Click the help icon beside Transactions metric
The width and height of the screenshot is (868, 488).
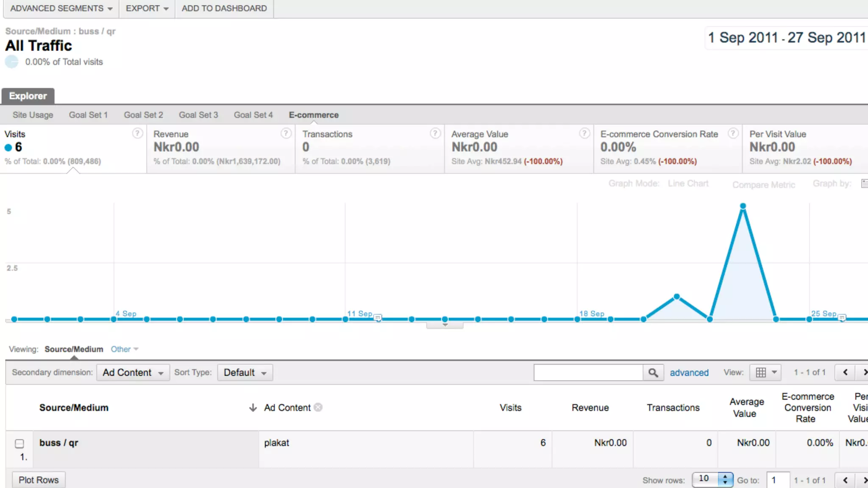435,133
